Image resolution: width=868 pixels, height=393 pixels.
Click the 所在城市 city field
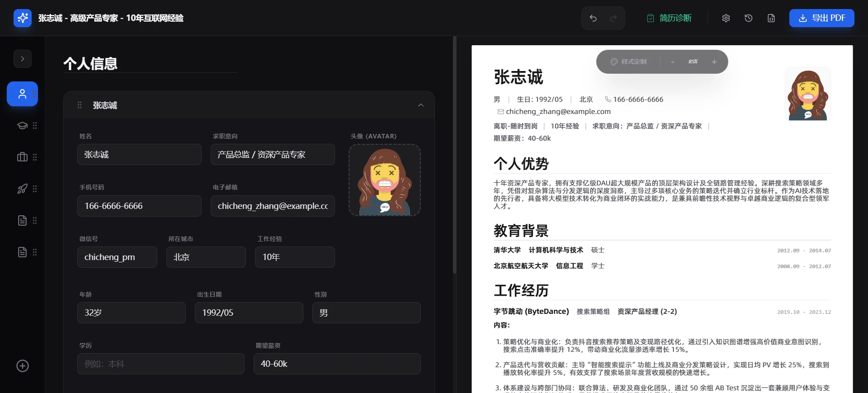[x=206, y=257]
